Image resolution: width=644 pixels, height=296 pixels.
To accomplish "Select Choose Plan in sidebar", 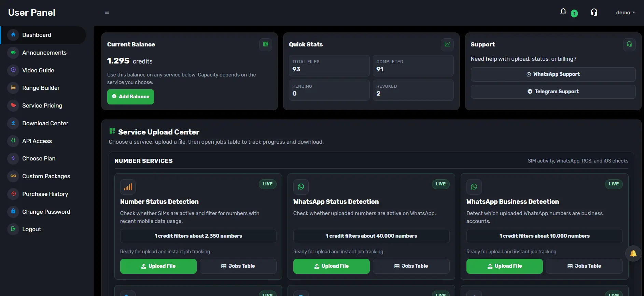I will (x=43, y=158).
